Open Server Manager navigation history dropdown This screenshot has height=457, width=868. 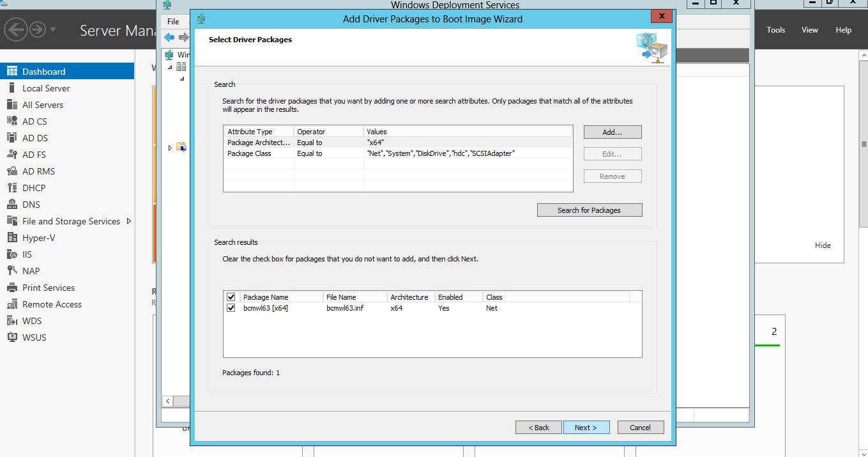click(52, 29)
